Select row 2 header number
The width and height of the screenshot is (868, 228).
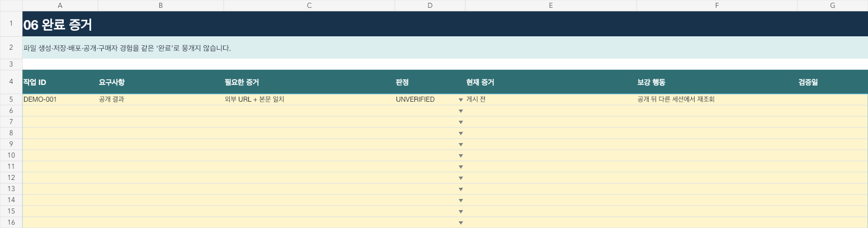[11, 47]
